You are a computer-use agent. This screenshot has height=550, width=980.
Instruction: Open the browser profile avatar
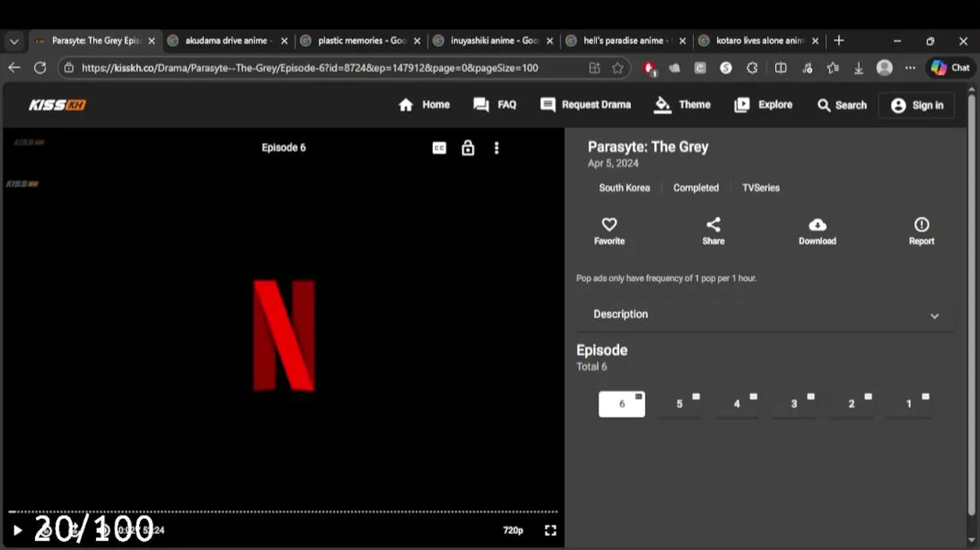tap(885, 68)
